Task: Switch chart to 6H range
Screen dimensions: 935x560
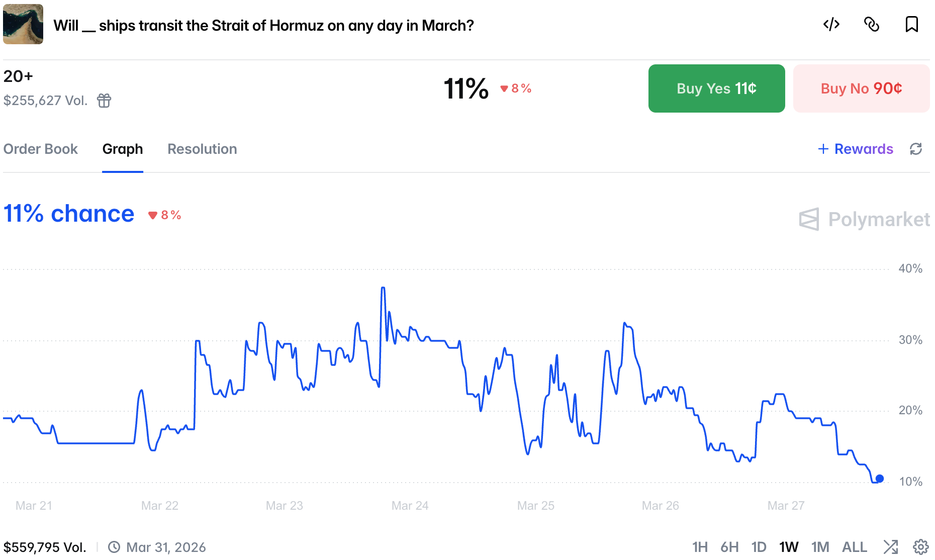Action: point(729,547)
